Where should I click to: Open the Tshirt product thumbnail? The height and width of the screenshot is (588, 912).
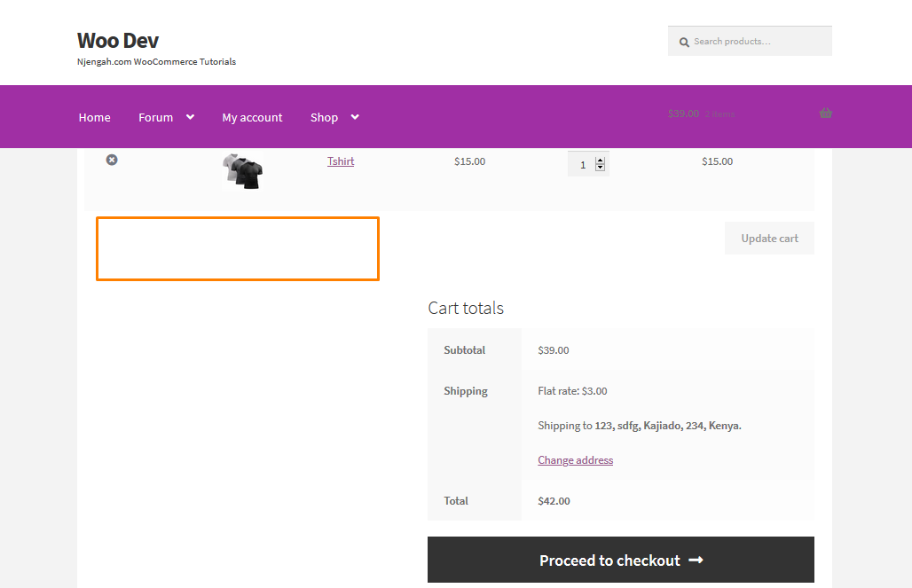point(242,171)
